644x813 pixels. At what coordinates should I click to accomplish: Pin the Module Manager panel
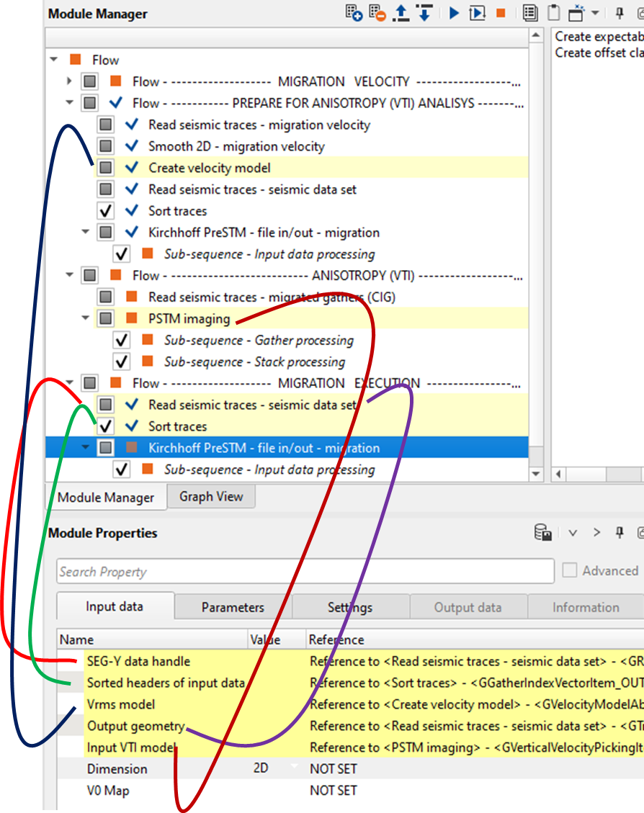coord(620,13)
